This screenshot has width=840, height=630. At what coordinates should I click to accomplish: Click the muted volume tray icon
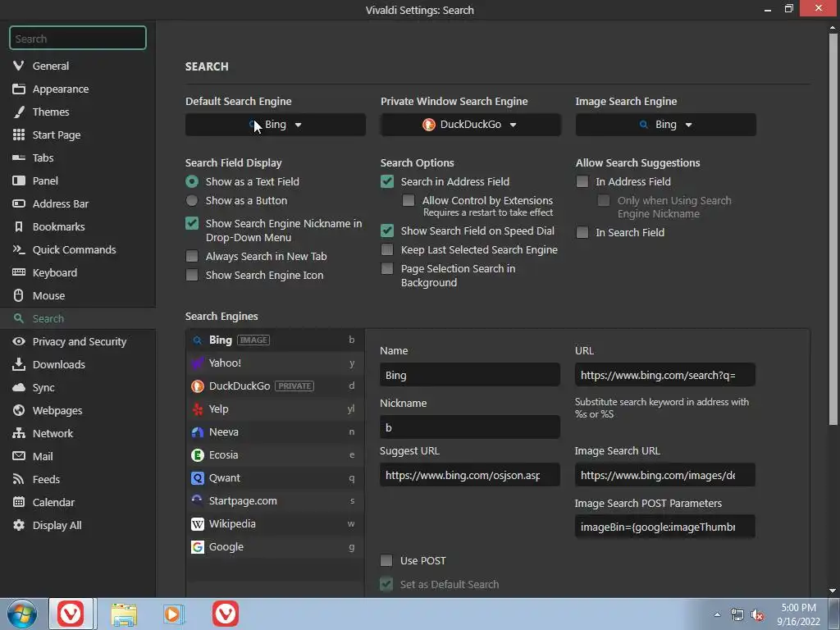coord(757,615)
